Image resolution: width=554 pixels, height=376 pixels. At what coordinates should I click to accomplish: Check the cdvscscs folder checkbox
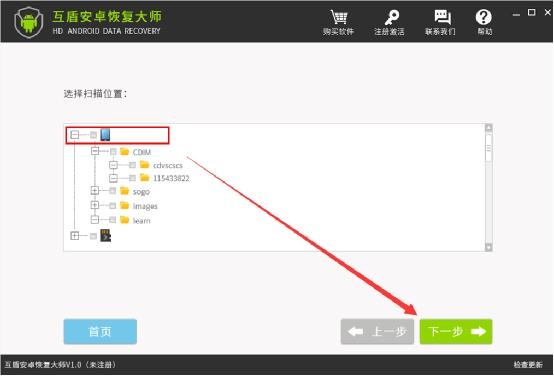132,165
